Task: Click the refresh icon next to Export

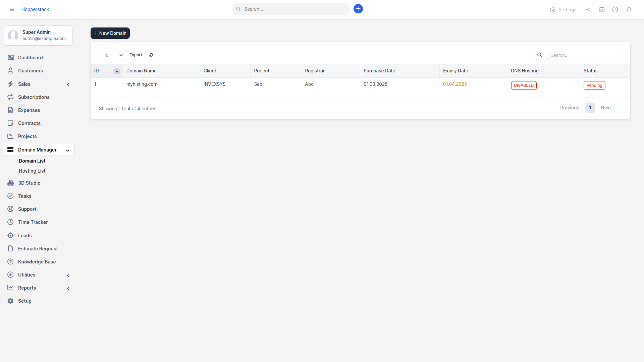Action: coord(151,55)
